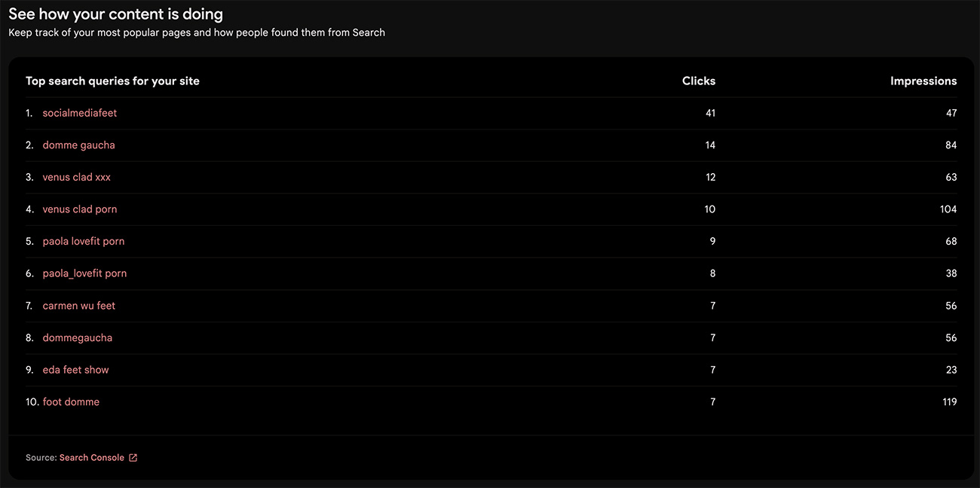Click the Top search queries table title
The image size is (980, 488).
pyautogui.click(x=112, y=81)
